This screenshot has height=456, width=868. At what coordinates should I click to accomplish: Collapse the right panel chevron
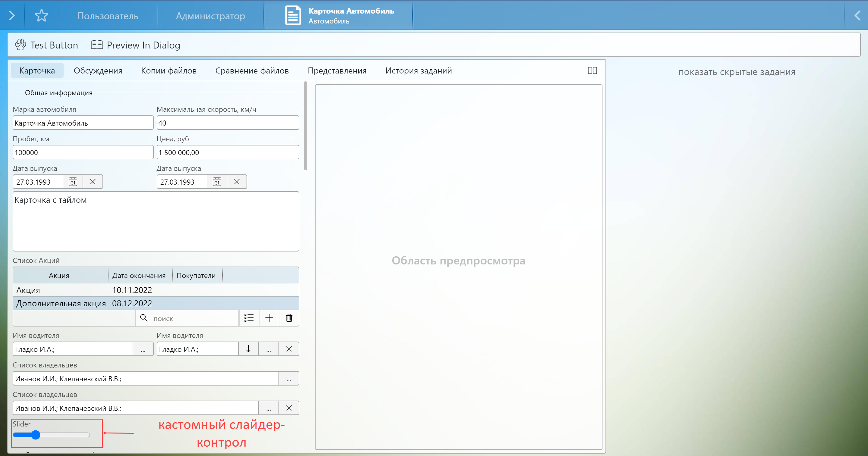pos(857,15)
